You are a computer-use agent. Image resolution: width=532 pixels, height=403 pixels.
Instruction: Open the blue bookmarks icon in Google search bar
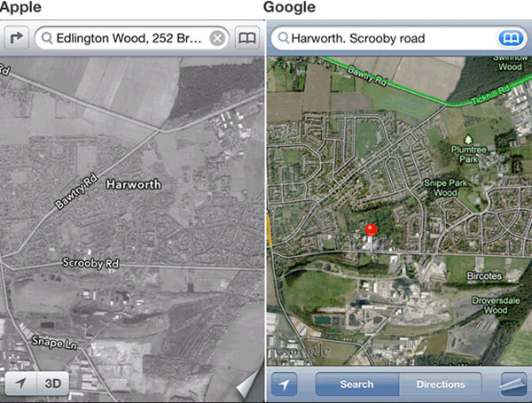click(x=511, y=38)
